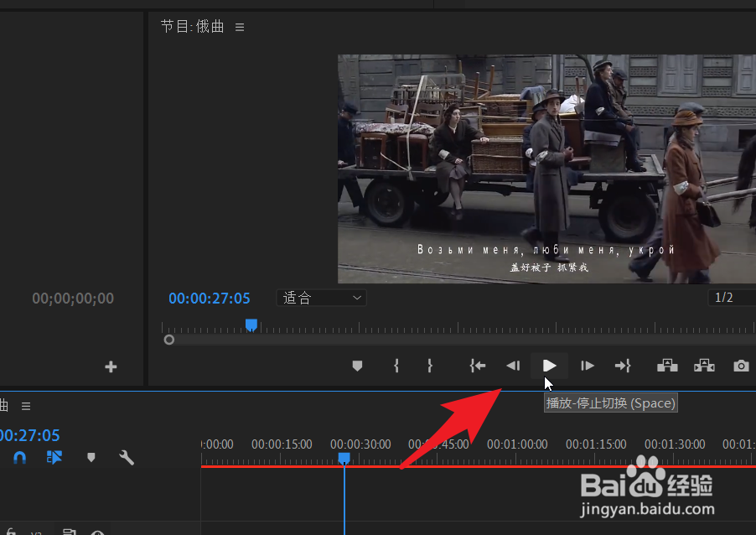Viewport: 756px width, 535px height.
Task: Open the 1/2 playback resolution dropdown
Action: 732,298
